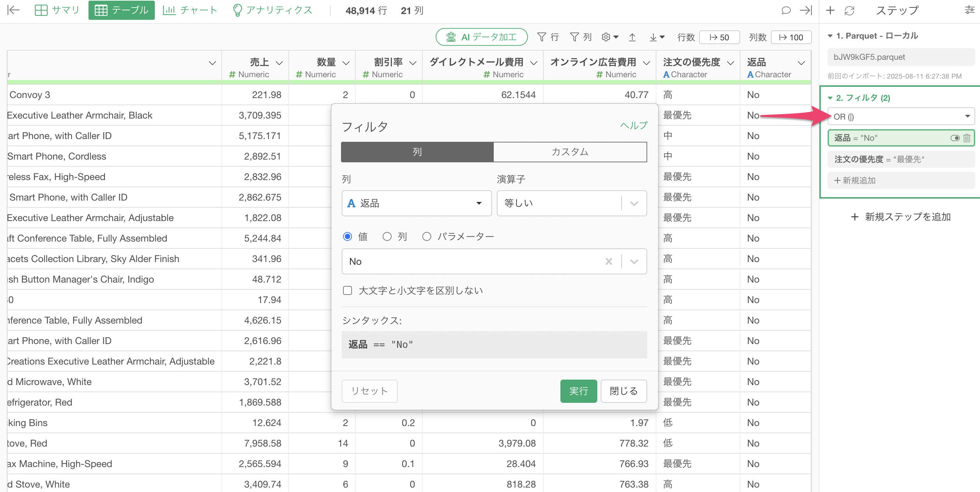Select the パラメーター radio button

tap(426, 236)
